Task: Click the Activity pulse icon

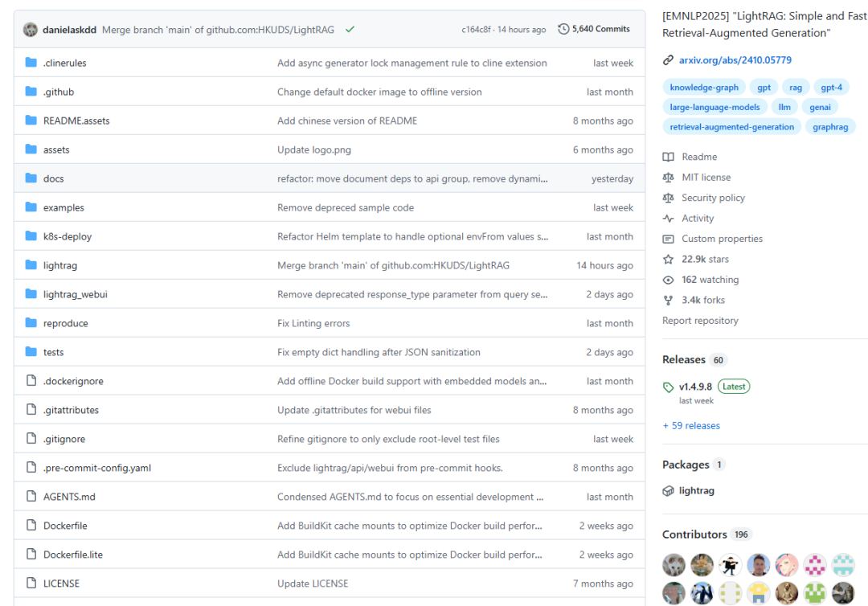Action: point(668,218)
